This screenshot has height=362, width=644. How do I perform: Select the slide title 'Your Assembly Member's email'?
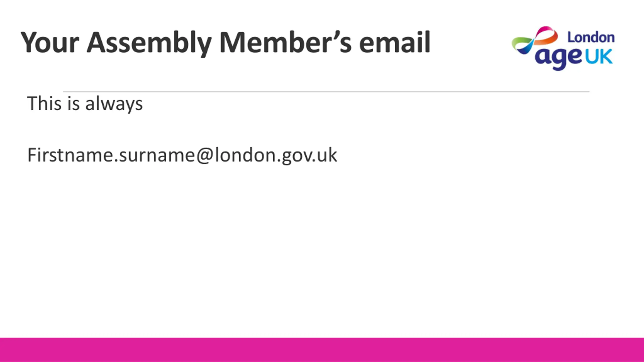[226, 43]
